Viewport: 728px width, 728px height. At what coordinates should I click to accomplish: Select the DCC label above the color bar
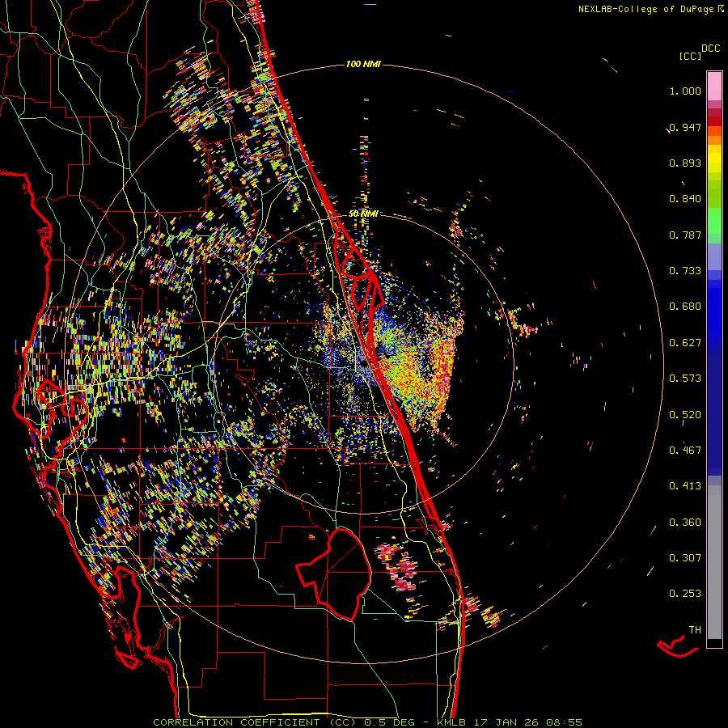point(710,49)
